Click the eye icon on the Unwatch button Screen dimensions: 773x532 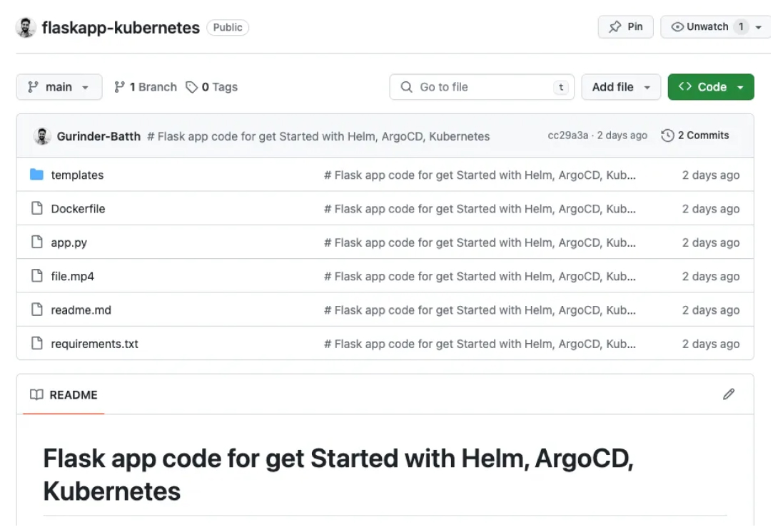click(x=677, y=26)
